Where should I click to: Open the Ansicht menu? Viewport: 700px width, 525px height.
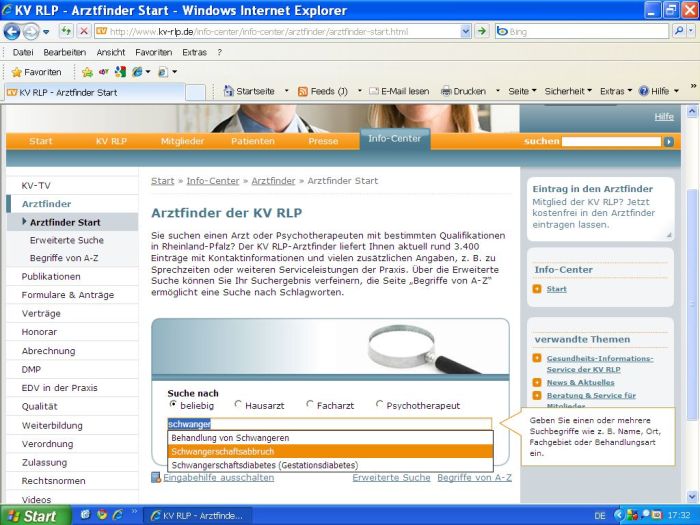[x=111, y=52]
